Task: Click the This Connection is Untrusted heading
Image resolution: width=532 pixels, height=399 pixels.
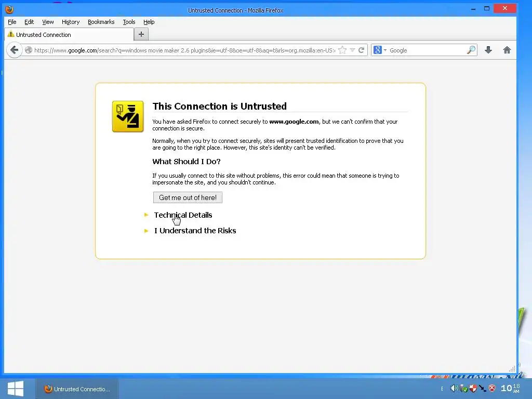Action: tap(220, 106)
